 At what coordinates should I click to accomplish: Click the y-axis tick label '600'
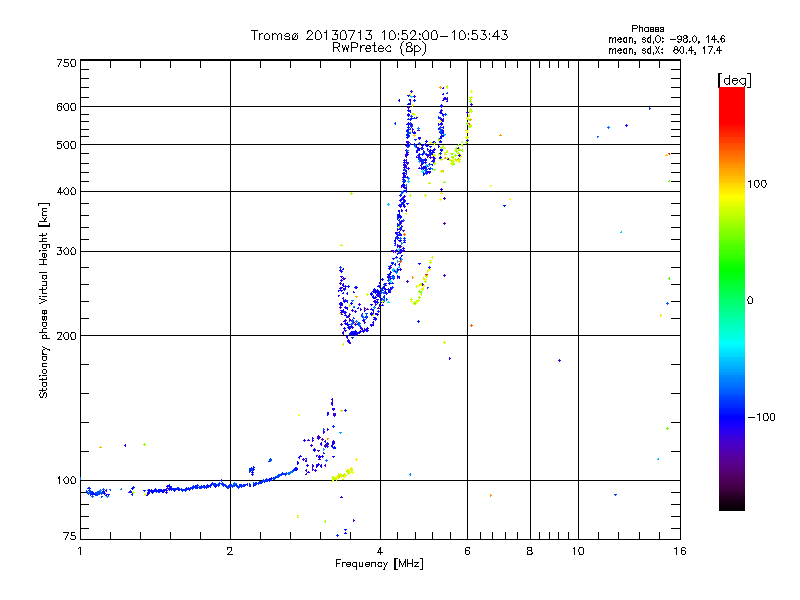[66, 107]
